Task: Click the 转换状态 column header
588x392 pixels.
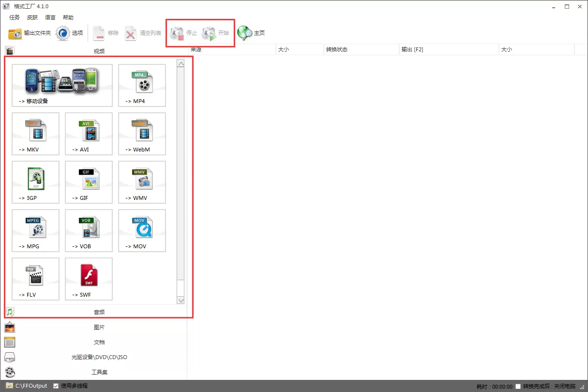Action: (x=362, y=49)
